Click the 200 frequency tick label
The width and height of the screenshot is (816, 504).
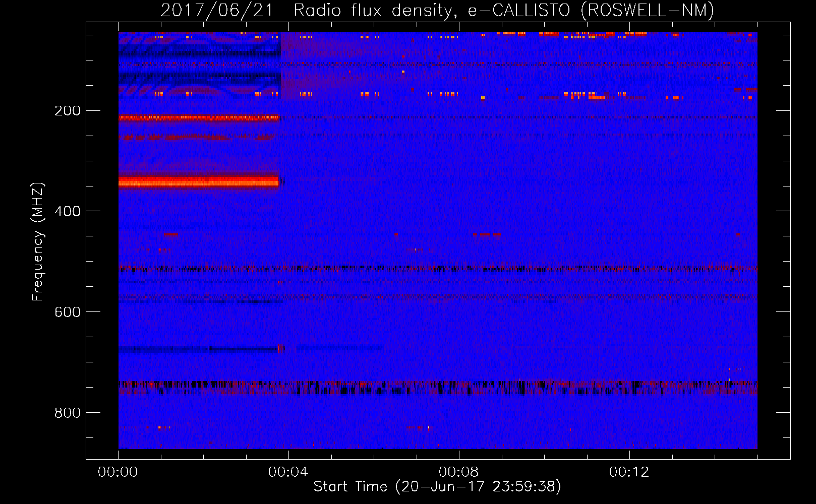click(68, 110)
